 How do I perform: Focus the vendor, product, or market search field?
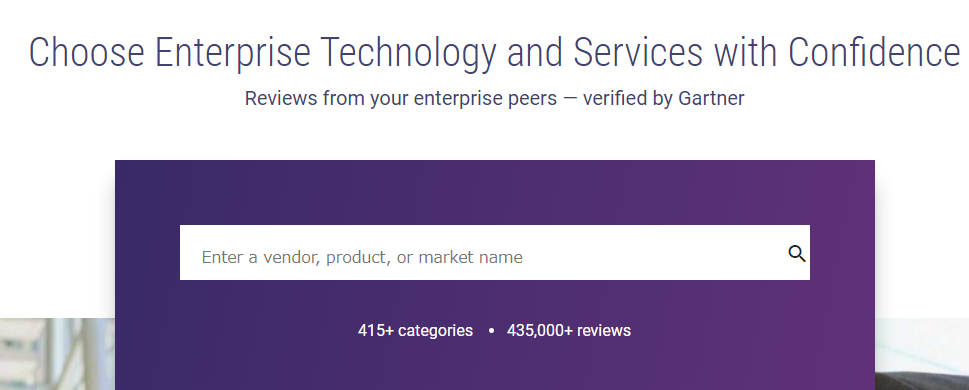point(494,252)
